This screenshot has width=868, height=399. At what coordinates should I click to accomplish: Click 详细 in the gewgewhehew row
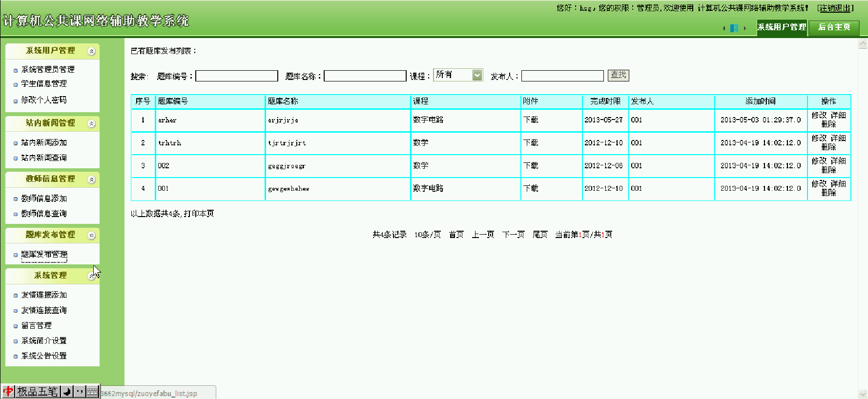838,184
